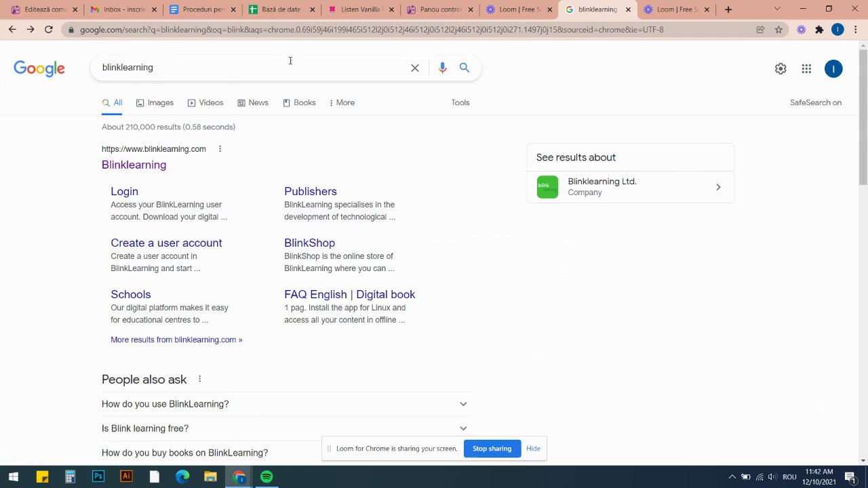Screen dimensions: 868x488
Task: Open FAQ English Digital book link
Action: (x=350, y=295)
